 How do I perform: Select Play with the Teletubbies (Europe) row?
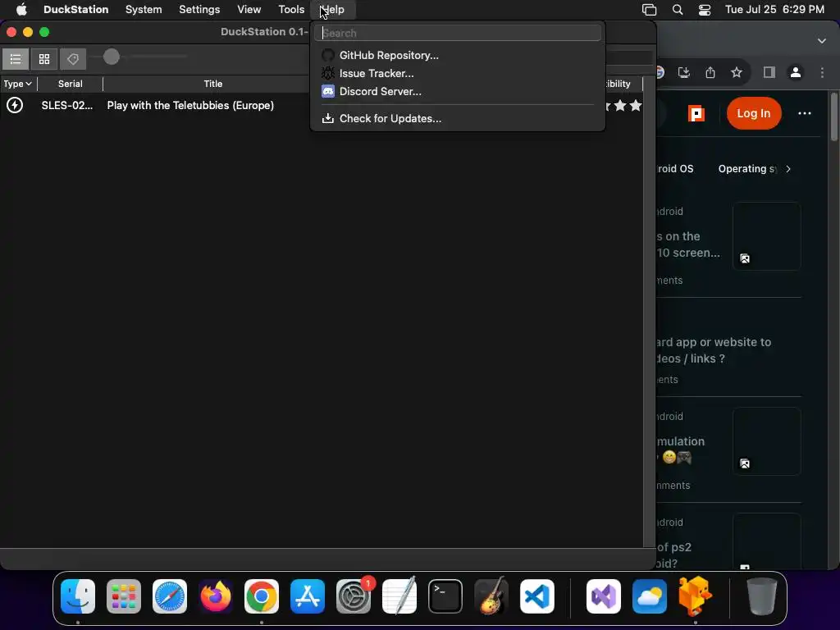322,106
